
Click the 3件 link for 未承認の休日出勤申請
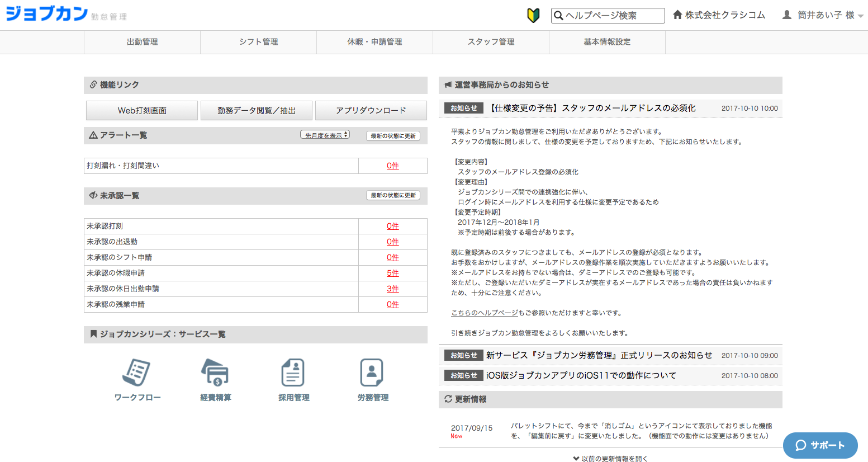pos(393,289)
